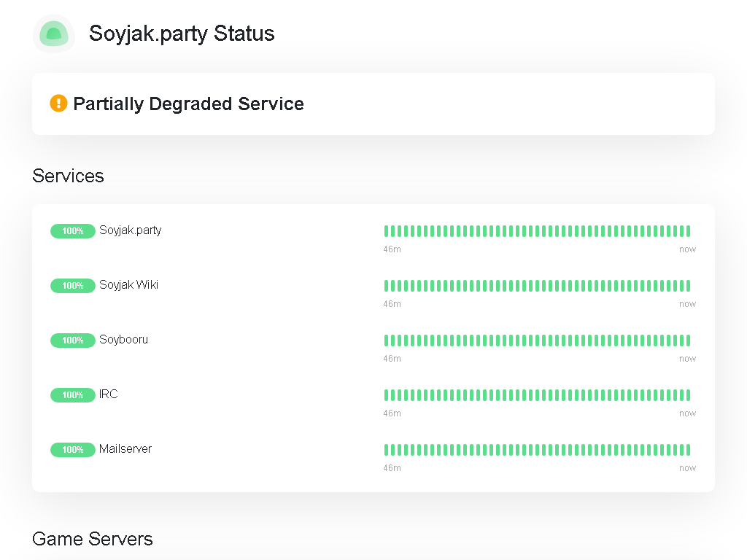Click the Partially Degraded Service banner text
The width and height of the screenshot is (747, 560).
click(x=188, y=104)
